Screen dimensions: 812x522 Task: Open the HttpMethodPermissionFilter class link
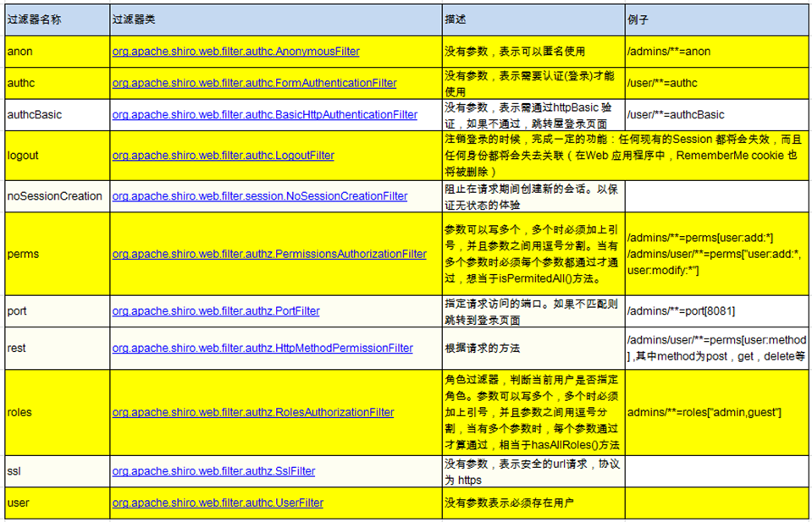[262, 348]
